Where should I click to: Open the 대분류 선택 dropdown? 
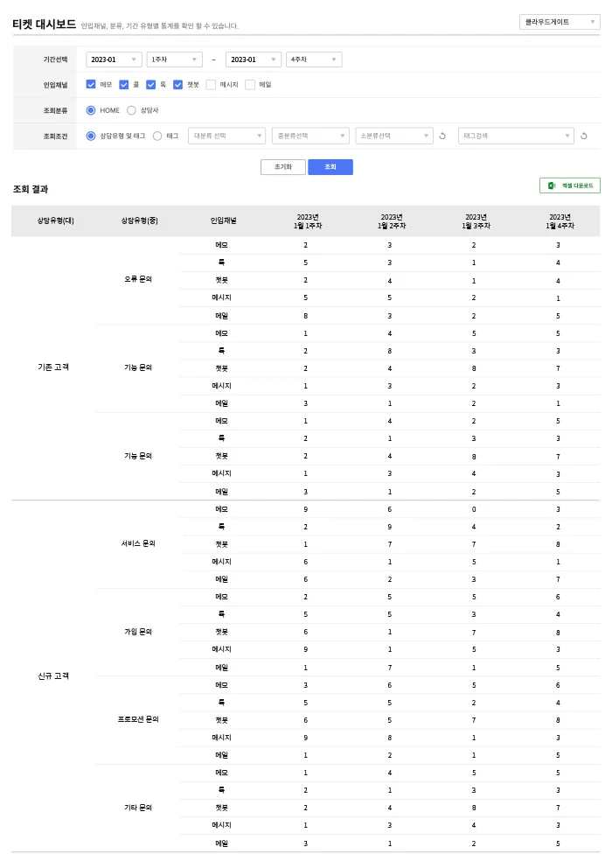[x=226, y=136]
